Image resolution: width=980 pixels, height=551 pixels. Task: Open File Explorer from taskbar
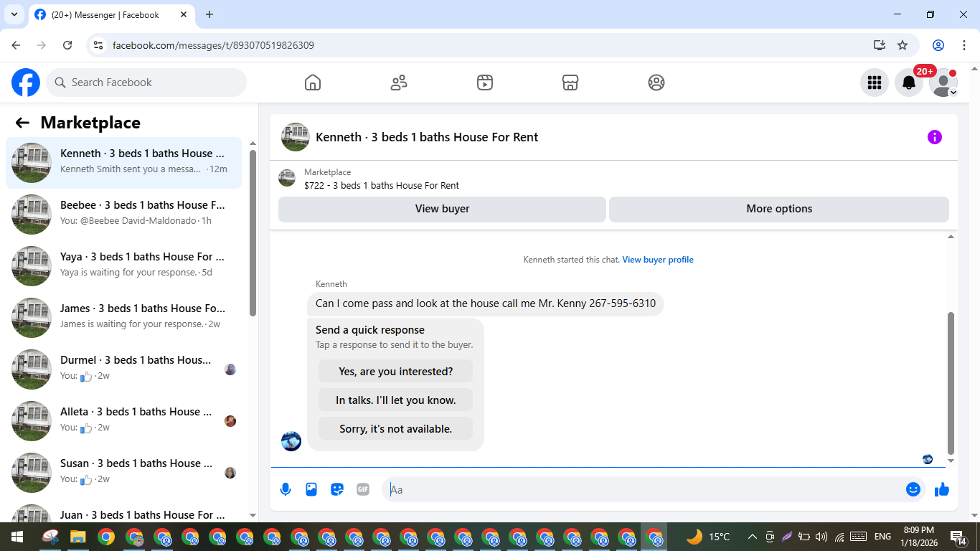click(78, 537)
